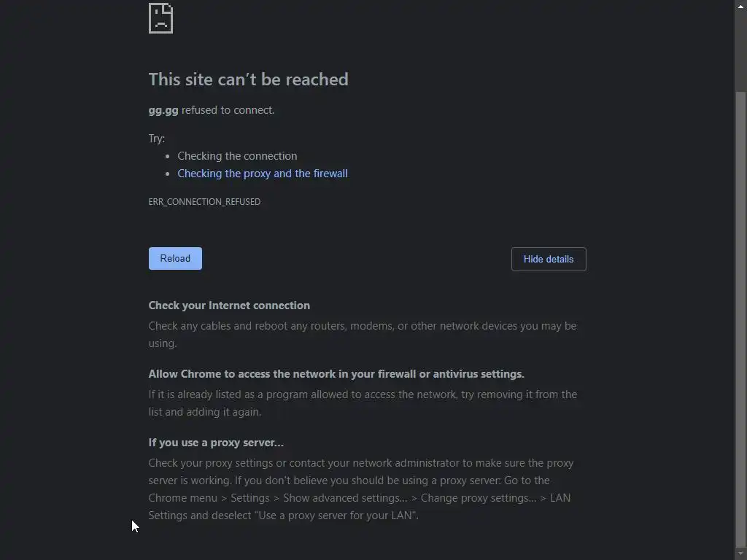Click the scrollbar track above the thumb
The image size is (747, 560).
click(741, 52)
